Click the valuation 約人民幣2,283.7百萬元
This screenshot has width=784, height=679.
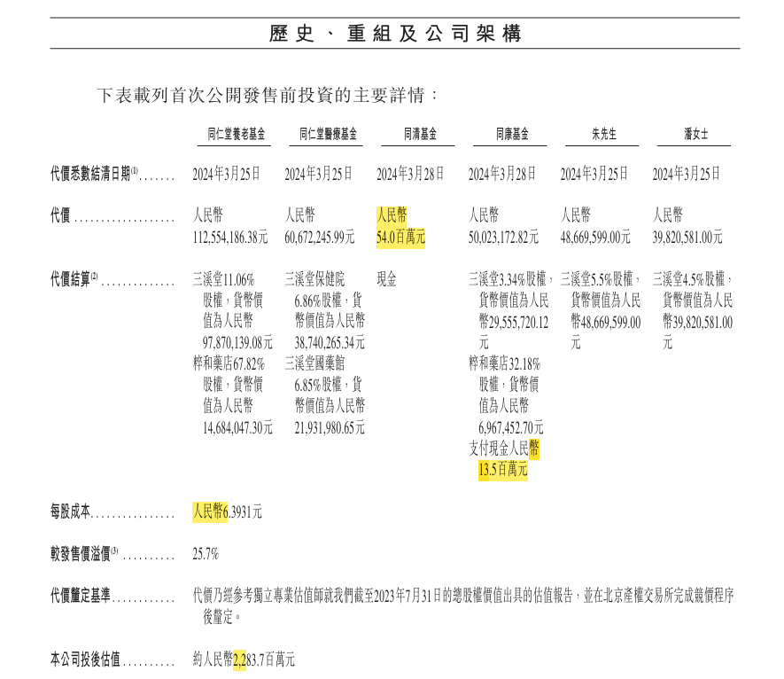[244, 659]
